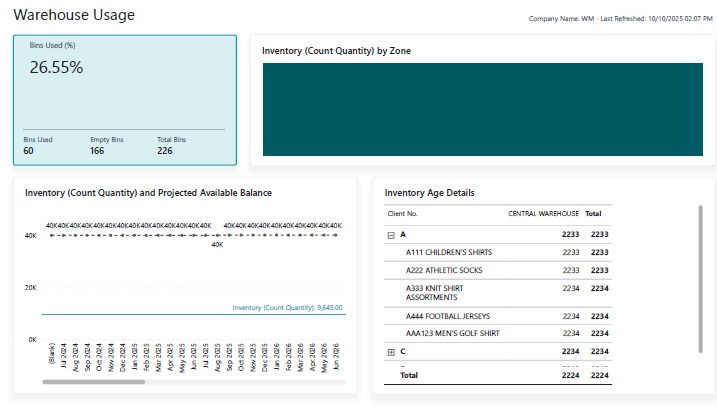Click the Total column header

tap(593, 213)
